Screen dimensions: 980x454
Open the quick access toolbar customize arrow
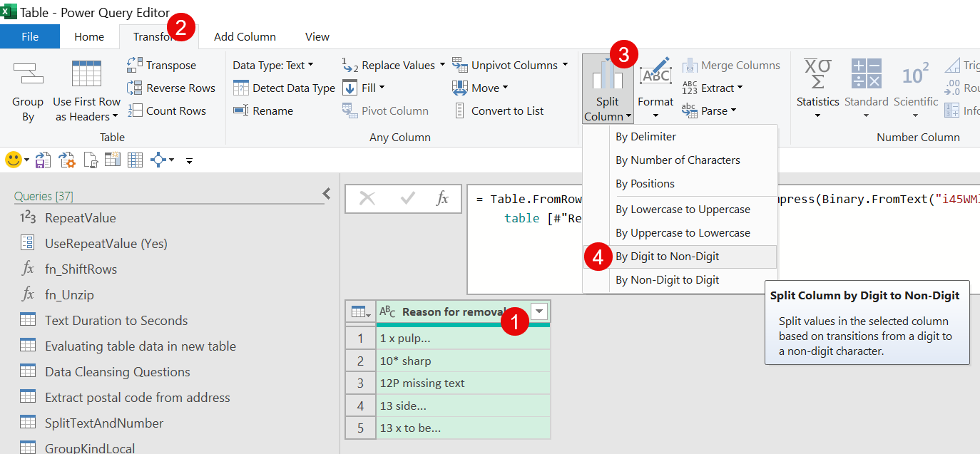[x=189, y=161]
